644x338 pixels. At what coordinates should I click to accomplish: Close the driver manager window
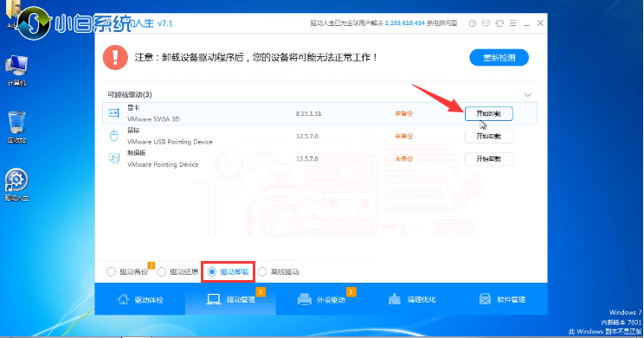pos(540,23)
